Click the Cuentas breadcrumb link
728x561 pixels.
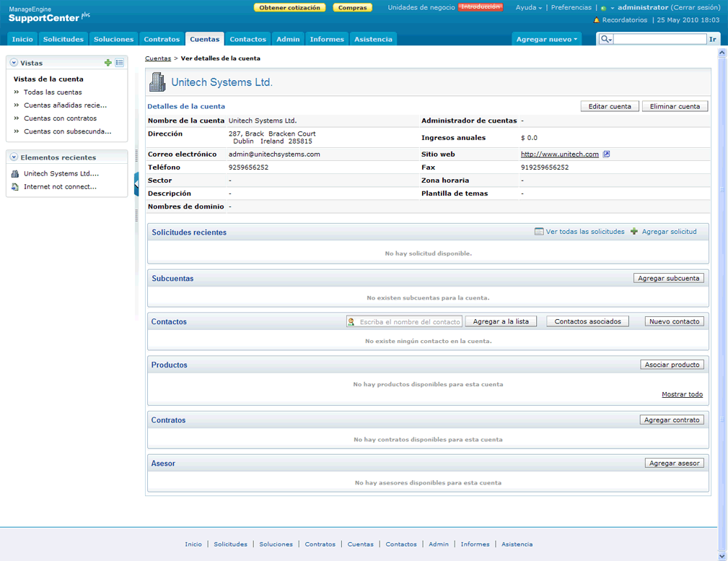(158, 58)
